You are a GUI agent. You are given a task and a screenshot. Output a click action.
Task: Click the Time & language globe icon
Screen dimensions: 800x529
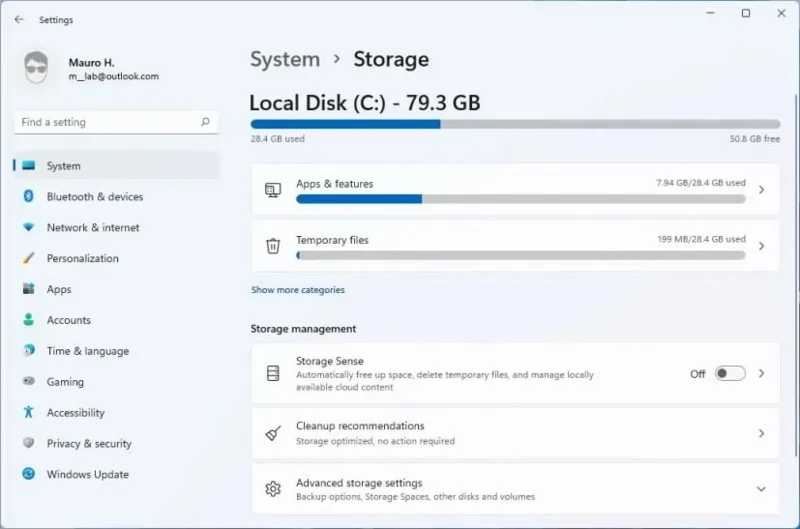[x=29, y=350]
